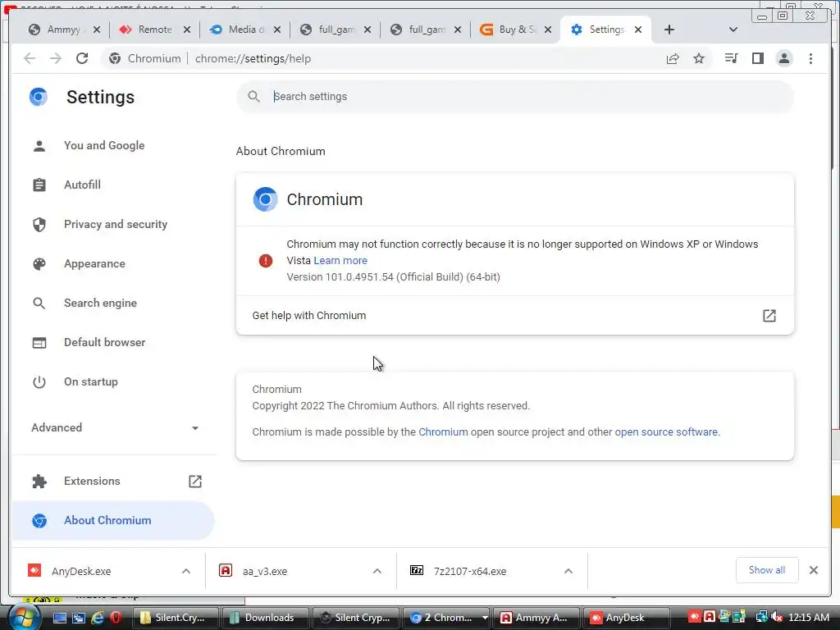Click the red error icon beside the version warning
This screenshot has width=840, height=630.
(x=266, y=261)
